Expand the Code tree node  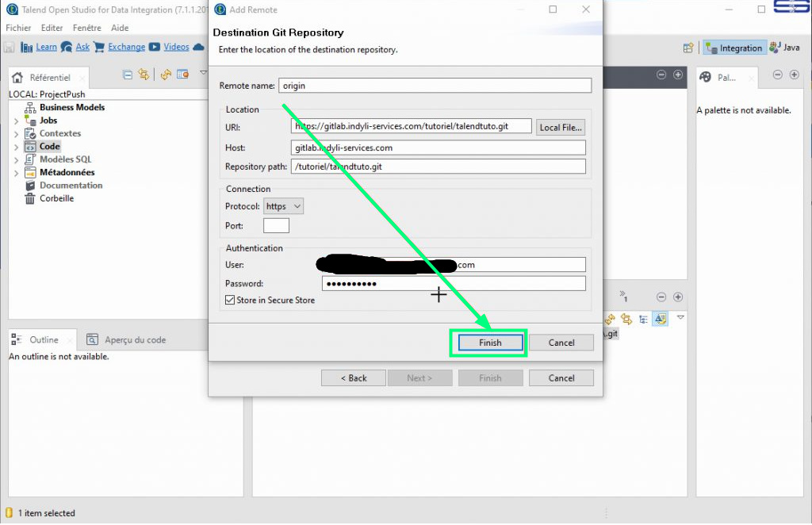[16, 147]
